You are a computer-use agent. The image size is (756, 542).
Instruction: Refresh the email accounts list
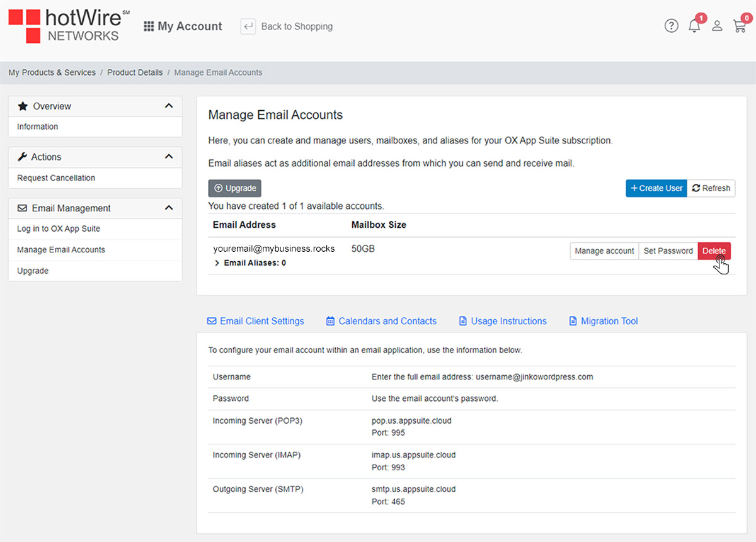click(711, 188)
